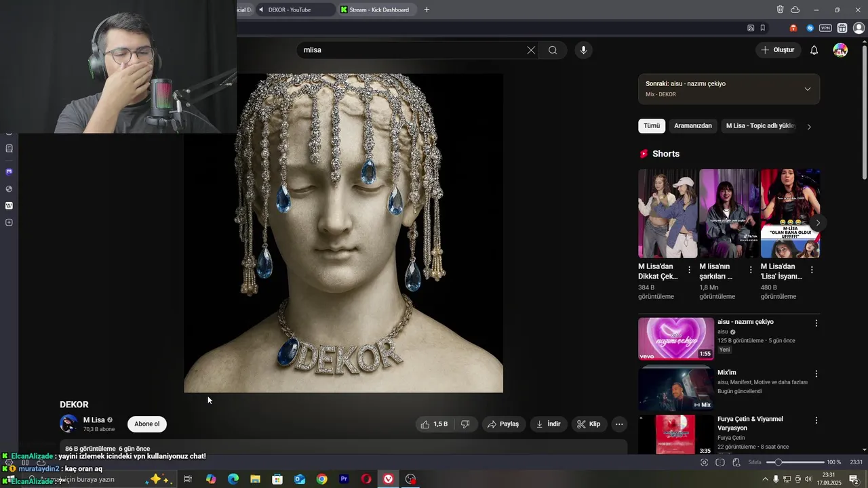Show next Shorts with arrow button
This screenshot has height=488, width=868.
coord(818,223)
